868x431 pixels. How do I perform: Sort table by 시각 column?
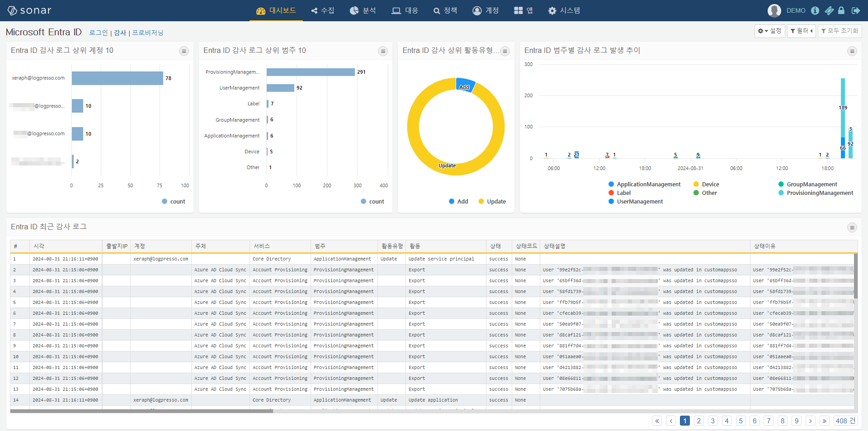point(66,246)
